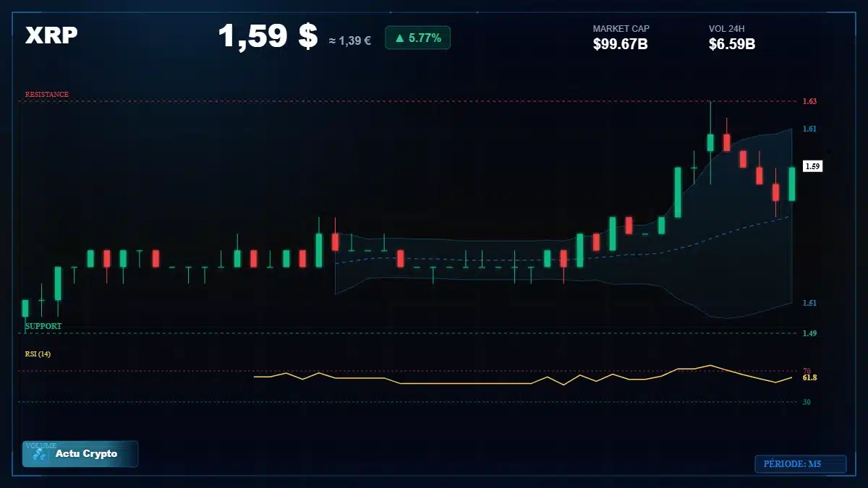Open the PÉRIODE: M5 timeframe selector
The height and width of the screenshot is (488, 868).
800,464
